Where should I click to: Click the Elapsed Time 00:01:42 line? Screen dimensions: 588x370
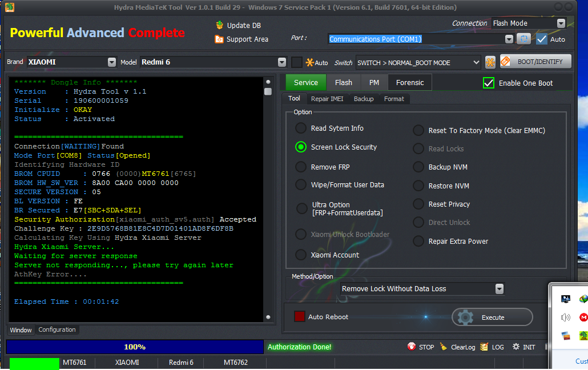pos(66,301)
